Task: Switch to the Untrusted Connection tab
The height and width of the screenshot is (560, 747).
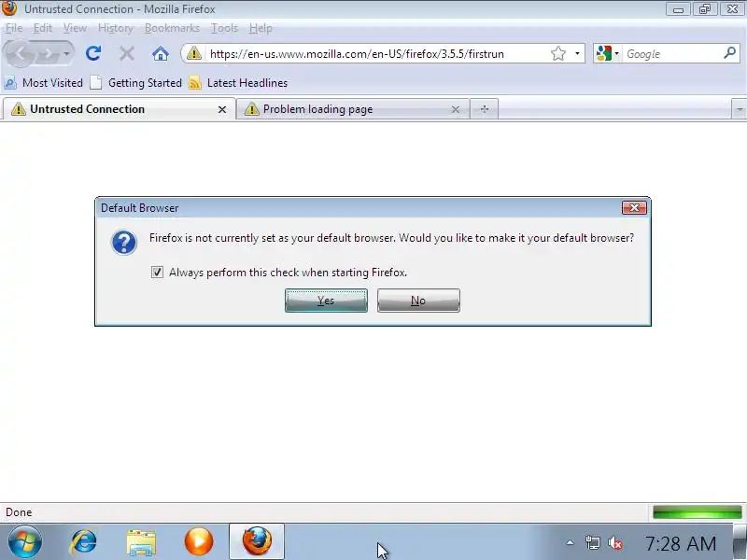Action: coord(119,109)
